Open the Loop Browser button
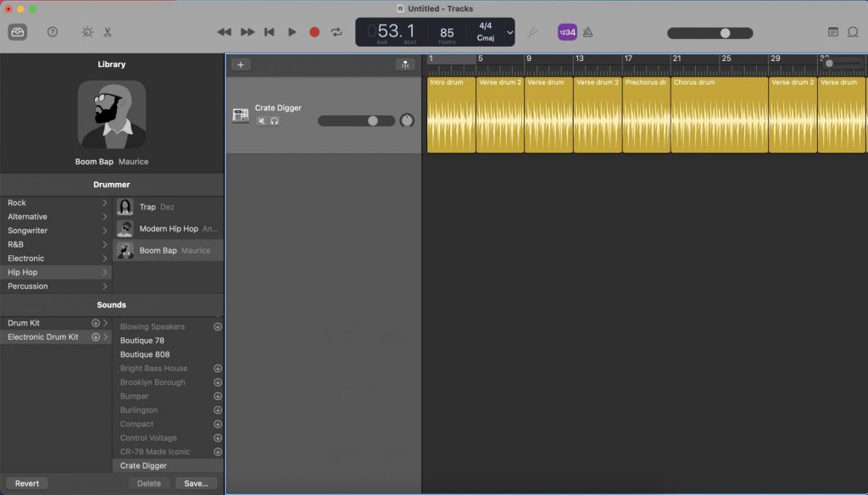The height and width of the screenshot is (495, 868). coord(853,32)
